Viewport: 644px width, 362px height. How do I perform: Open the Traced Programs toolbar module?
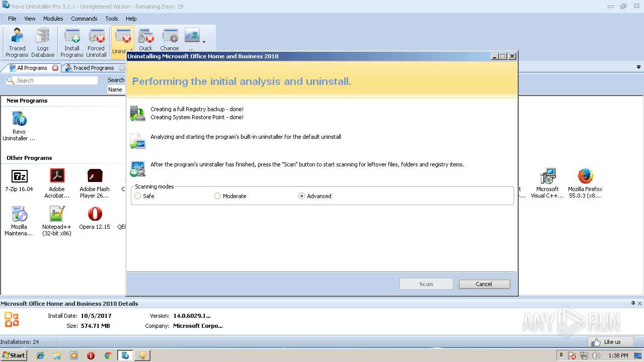tap(17, 43)
